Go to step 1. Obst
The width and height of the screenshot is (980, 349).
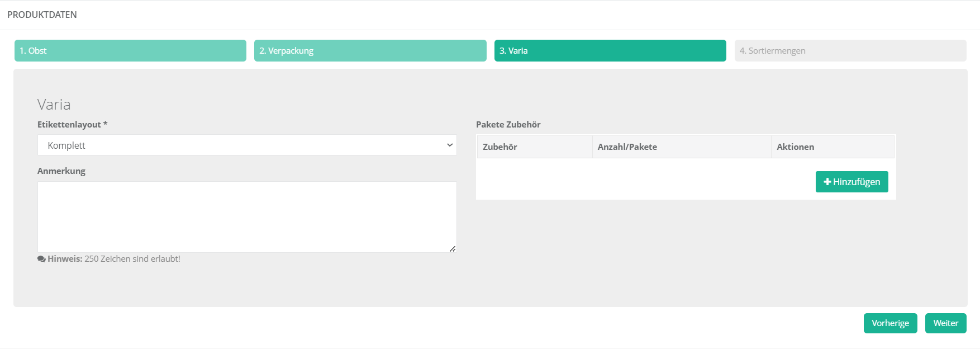click(130, 50)
